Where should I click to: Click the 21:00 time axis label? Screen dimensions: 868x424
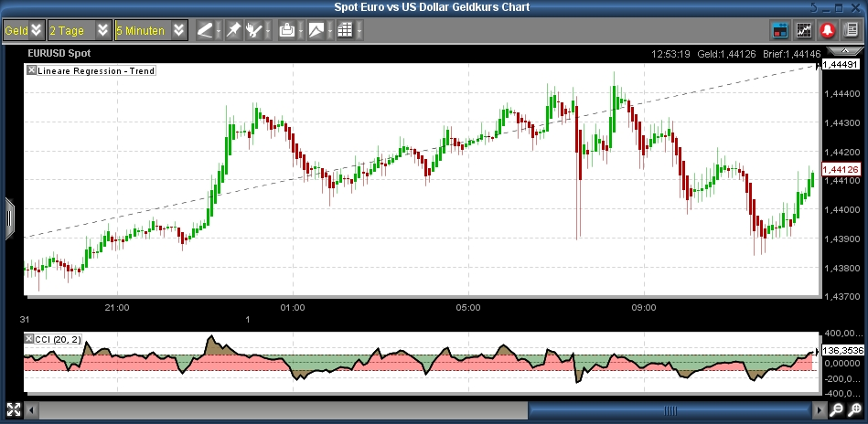click(x=117, y=307)
